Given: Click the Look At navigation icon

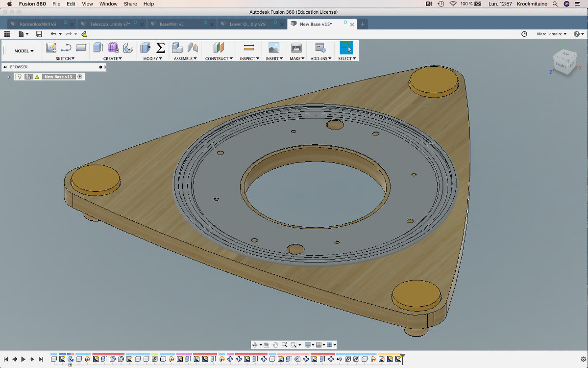Looking at the screenshot, I should tap(267, 345).
